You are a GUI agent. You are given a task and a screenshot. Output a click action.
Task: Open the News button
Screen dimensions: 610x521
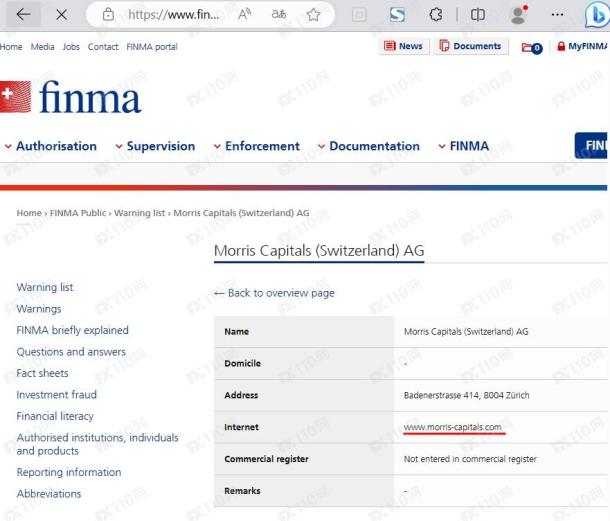click(x=403, y=46)
